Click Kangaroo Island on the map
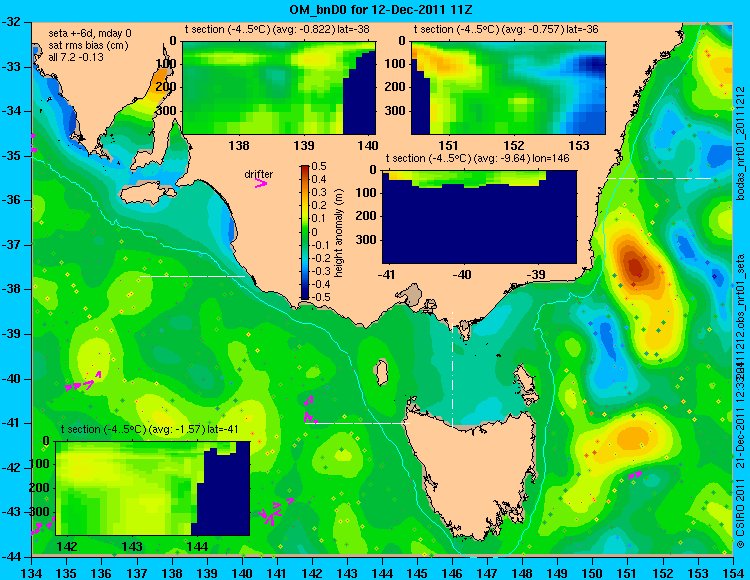750x580 pixels. tap(148, 194)
